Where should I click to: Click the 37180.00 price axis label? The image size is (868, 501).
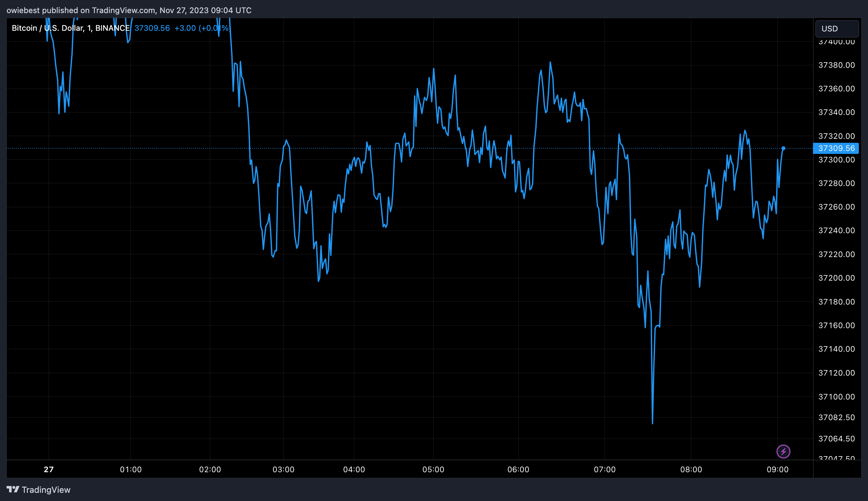click(837, 302)
